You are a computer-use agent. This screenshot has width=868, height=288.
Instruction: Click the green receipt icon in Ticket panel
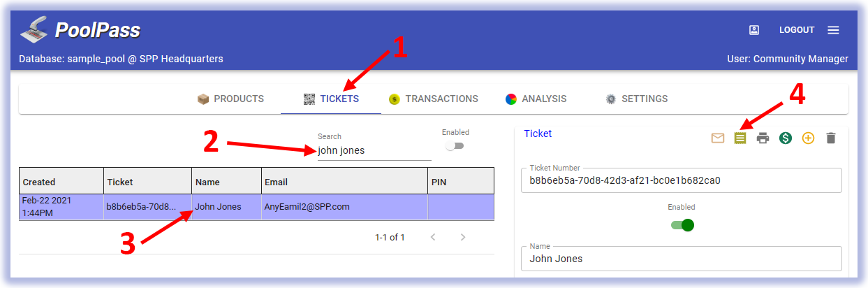click(x=740, y=138)
